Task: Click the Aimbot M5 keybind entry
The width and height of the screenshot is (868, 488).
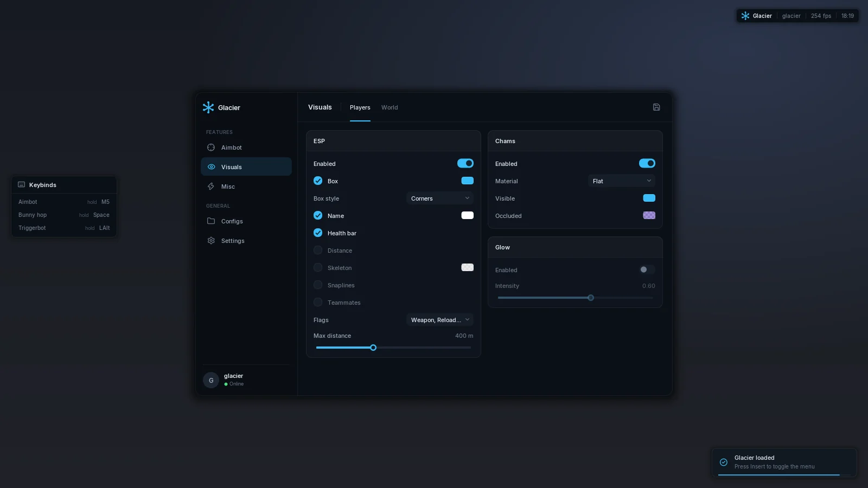Action: point(64,202)
